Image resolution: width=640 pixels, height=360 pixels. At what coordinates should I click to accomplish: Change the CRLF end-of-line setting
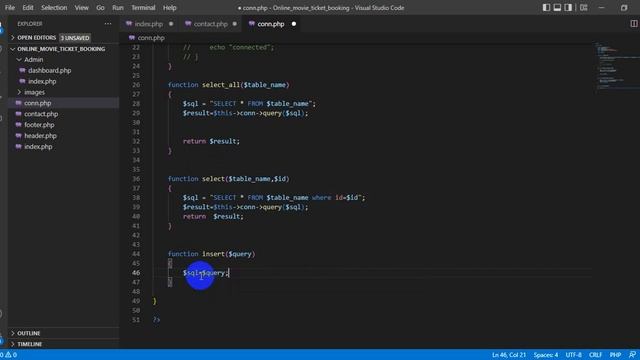[x=596, y=355]
